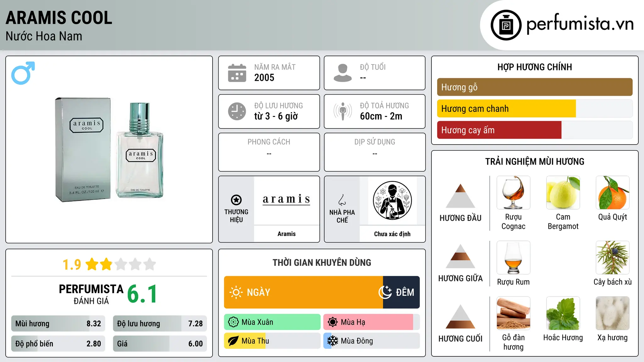Open the Hoắc Hương note image
The width and height of the screenshot is (644, 362).
click(x=563, y=313)
